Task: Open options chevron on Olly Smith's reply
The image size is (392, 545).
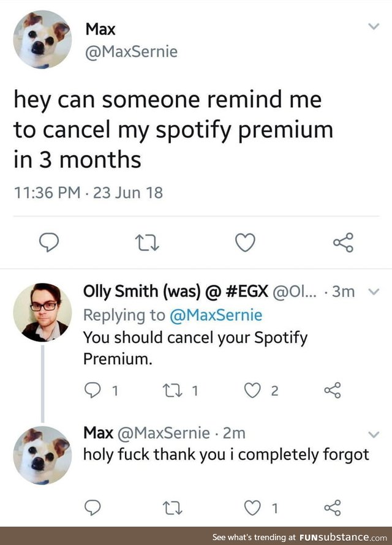Action: point(374,291)
